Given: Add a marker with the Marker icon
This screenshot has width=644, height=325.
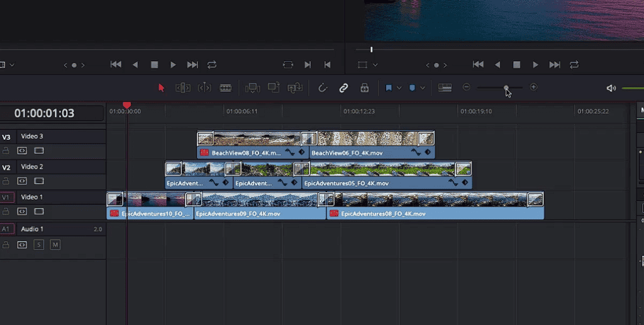Looking at the screenshot, I should (413, 88).
